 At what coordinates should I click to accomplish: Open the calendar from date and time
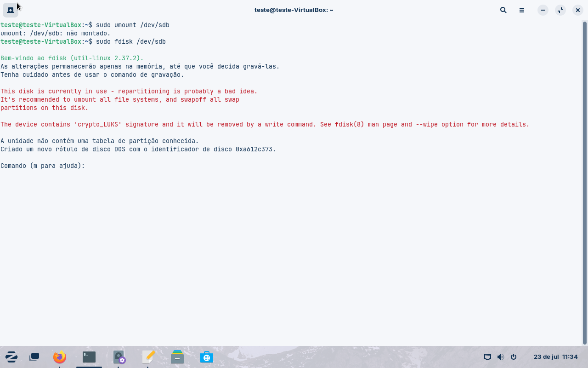(555, 357)
